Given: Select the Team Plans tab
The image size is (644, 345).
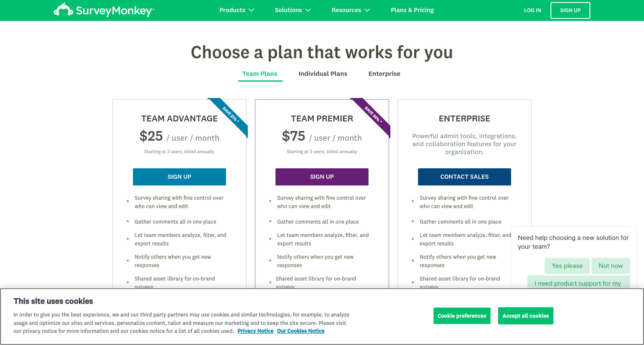Looking at the screenshot, I should click(x=260, y=74).
